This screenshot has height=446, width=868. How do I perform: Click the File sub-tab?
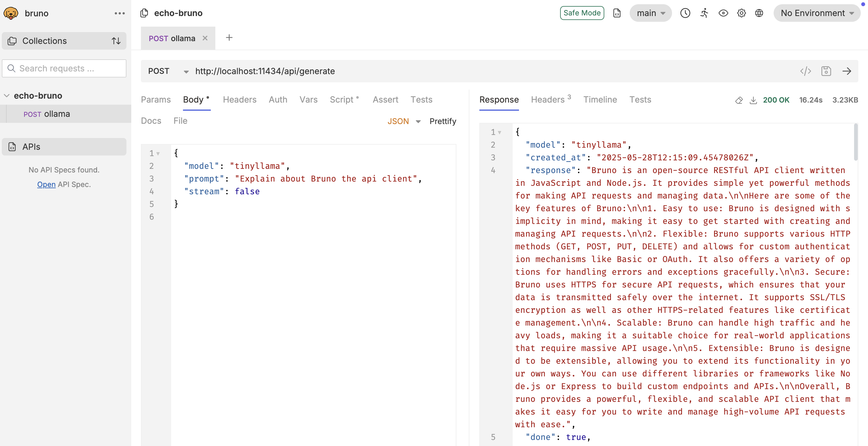180,121
